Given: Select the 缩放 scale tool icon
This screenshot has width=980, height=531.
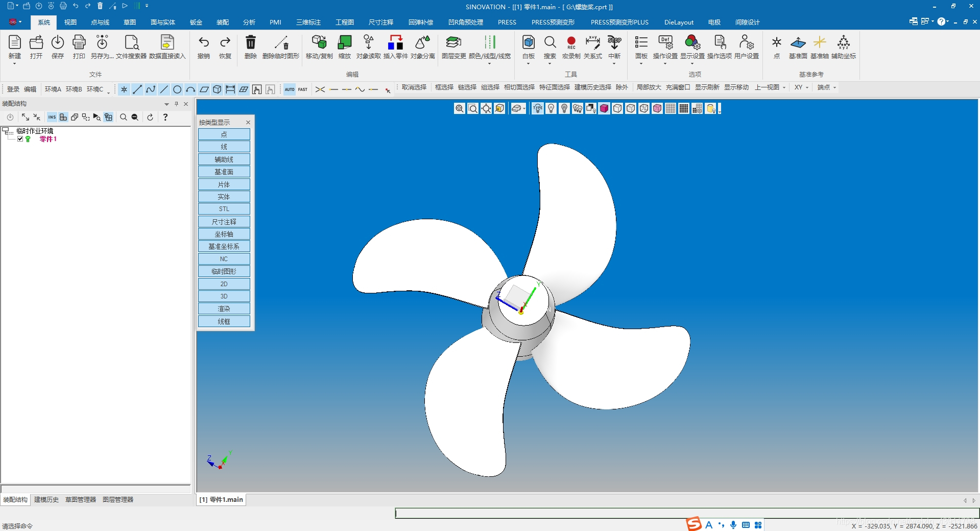Looking at the screenshot, I should coord(345,42).
